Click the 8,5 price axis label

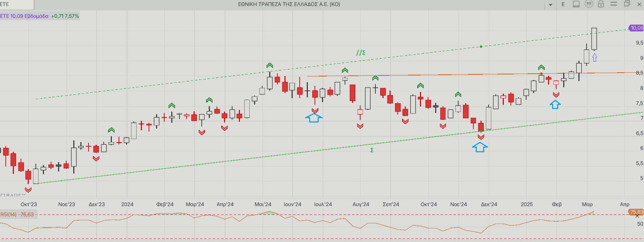(640, 73)
